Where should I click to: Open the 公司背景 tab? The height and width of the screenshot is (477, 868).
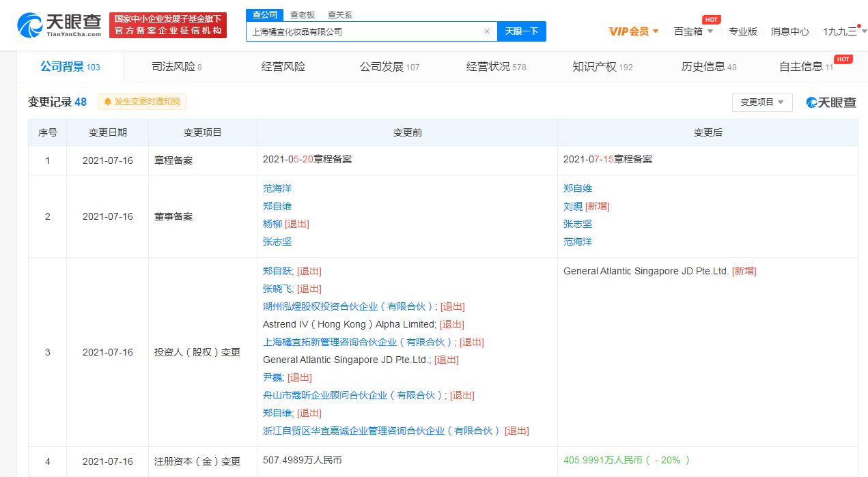click(x=70, y=67)
